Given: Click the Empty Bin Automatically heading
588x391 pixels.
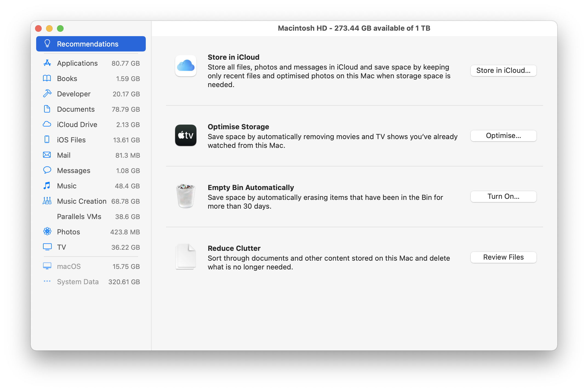Looking at the screenshot, I should 251,188.
